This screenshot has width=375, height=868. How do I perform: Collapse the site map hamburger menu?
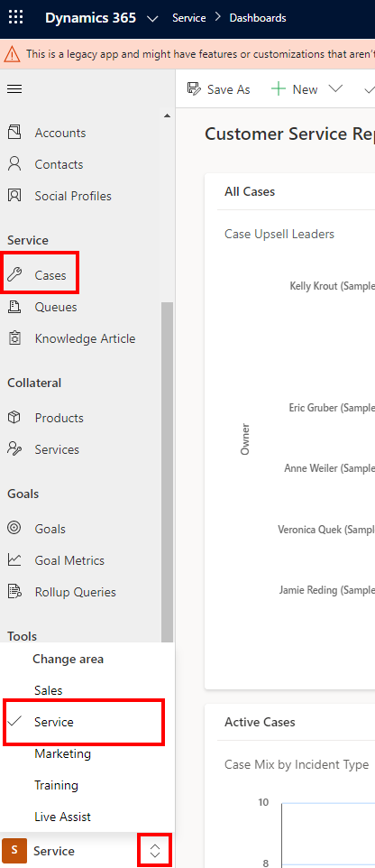tap(14, 89)
